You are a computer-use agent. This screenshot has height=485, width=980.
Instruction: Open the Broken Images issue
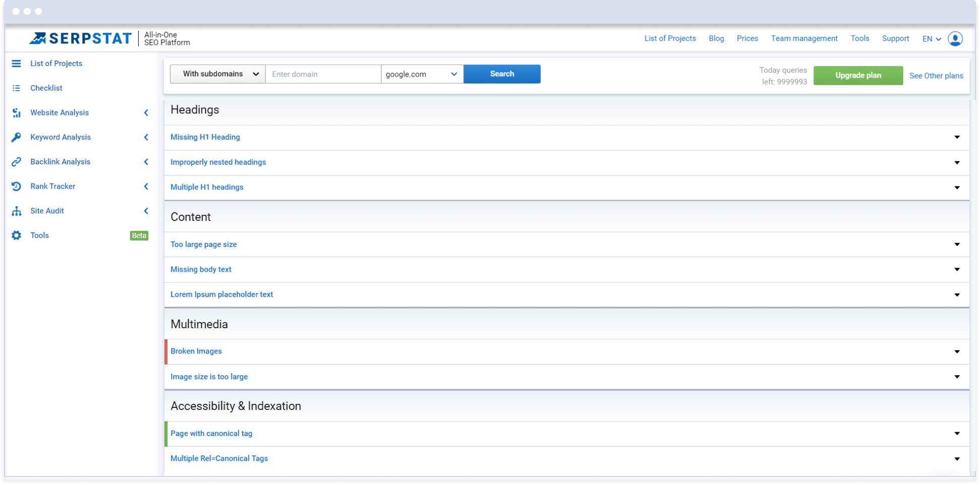click(x=196, y=352)
